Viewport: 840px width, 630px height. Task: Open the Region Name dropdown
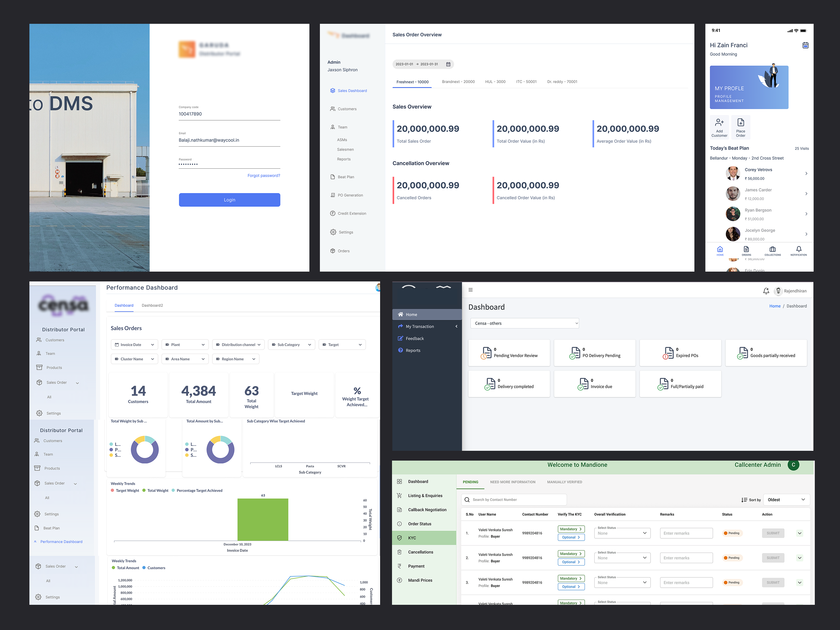236,359
